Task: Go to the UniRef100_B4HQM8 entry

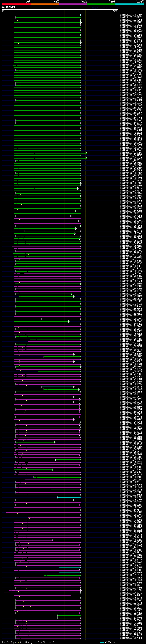Action: click(131, 211)
